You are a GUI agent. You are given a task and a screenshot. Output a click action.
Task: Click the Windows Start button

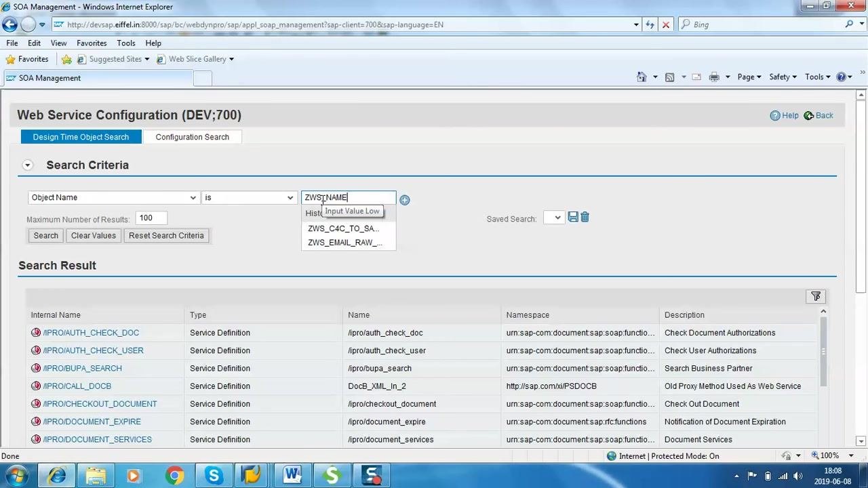(x=16, y=476)
